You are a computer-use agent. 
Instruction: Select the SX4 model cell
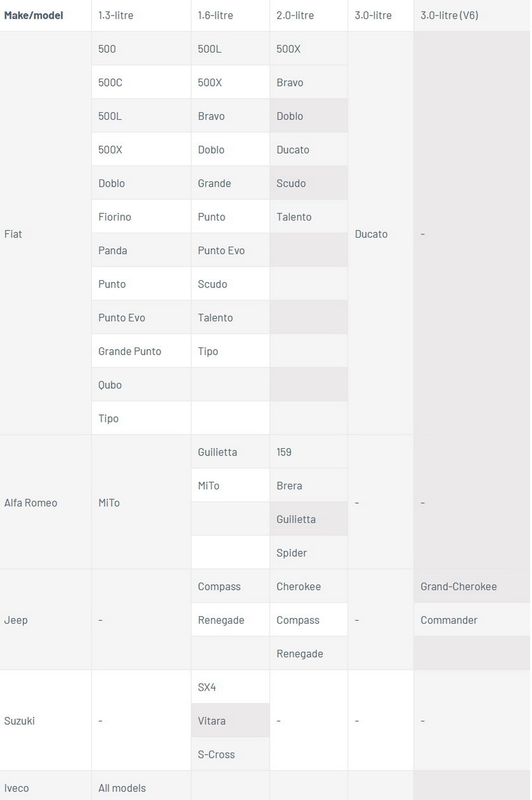click(207, 688)
